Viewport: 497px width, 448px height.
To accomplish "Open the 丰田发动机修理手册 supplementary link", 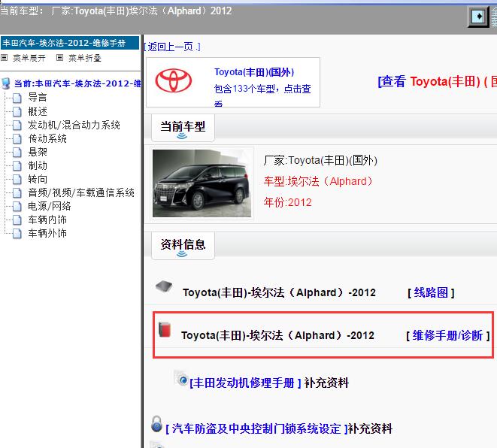I will [244, 383].
